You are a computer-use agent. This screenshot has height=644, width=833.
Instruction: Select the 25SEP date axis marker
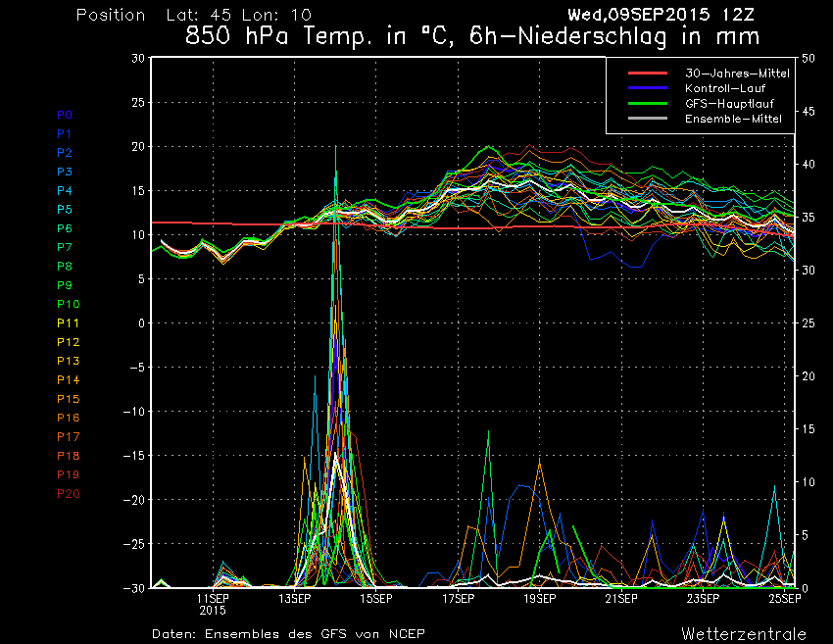tap(783, 598)
